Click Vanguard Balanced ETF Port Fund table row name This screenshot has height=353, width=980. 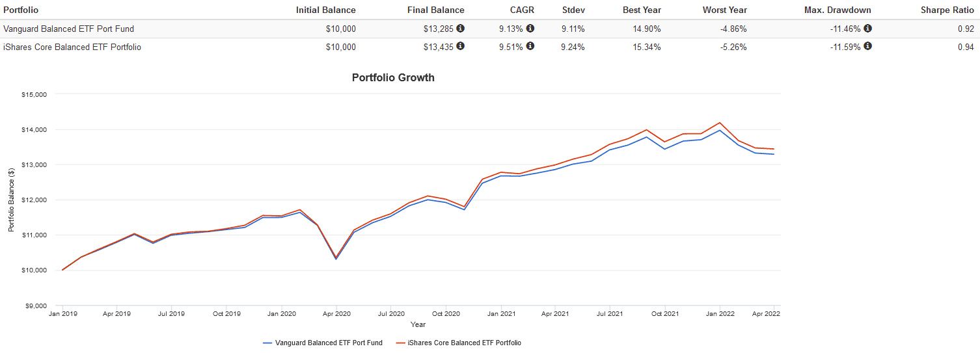pos(68,29)
